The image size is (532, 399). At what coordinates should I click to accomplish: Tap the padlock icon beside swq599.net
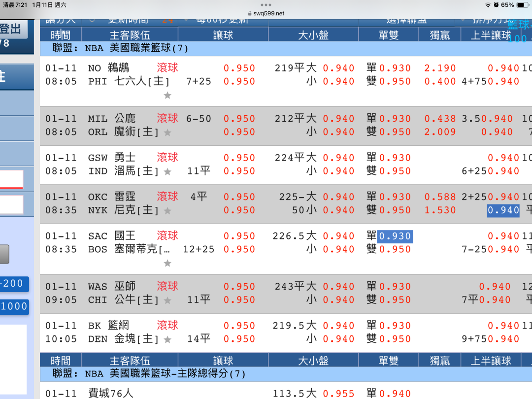[250, 14]
